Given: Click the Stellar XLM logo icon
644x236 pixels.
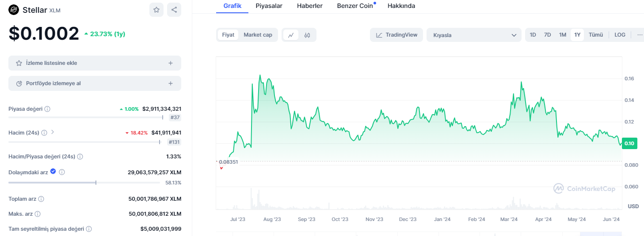Looking at the screenshot, I should [14, 10].
